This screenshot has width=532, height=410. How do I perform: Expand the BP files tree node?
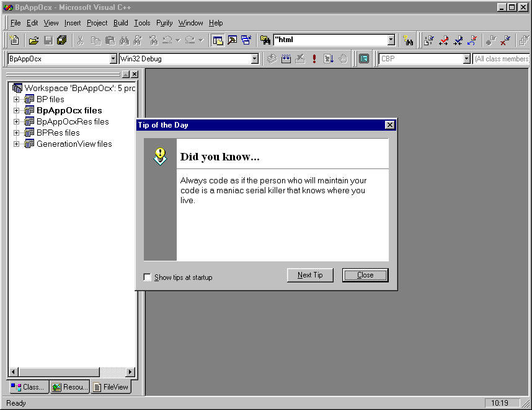pos(17,99)
